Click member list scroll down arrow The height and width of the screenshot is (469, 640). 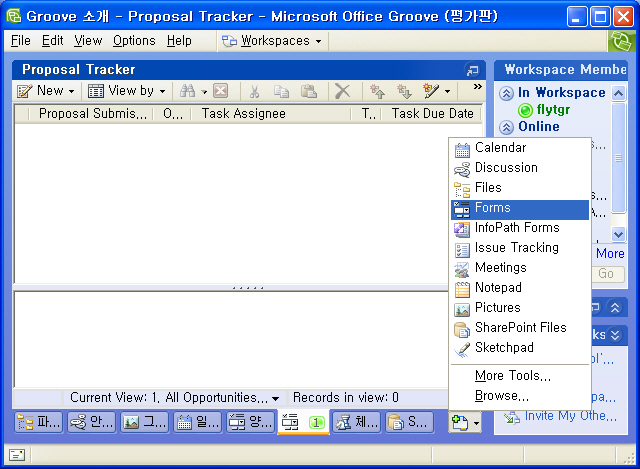(618, 234)
